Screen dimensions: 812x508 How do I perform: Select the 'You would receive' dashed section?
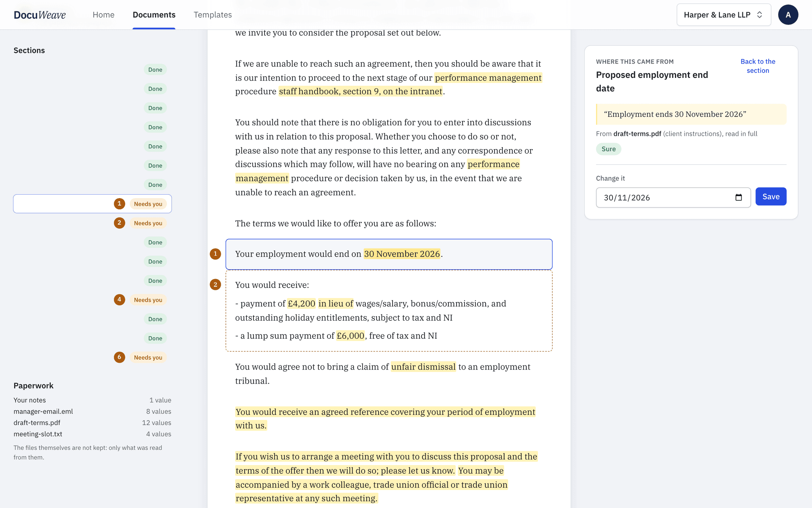(389, 311)
